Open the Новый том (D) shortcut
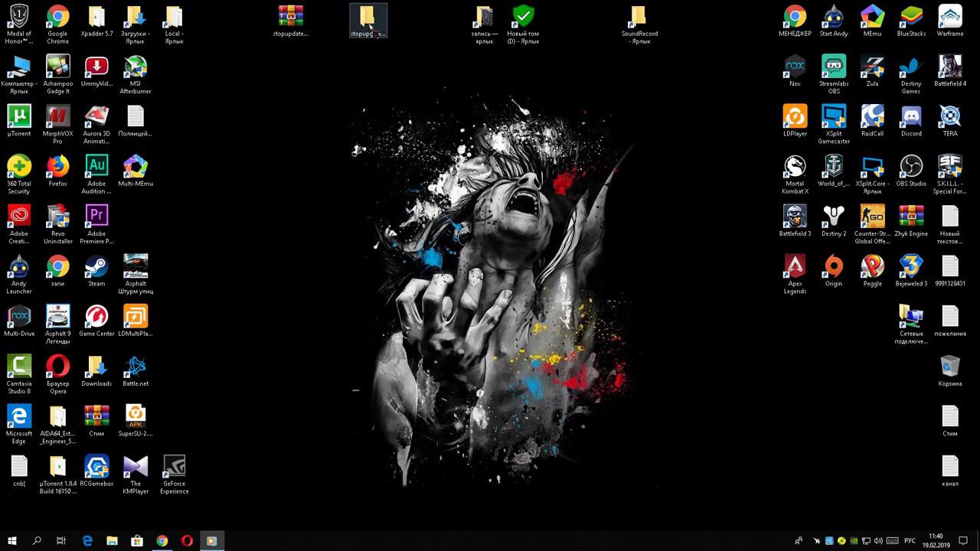This screenshot has height=551, width=980. [x=523, y=24]
